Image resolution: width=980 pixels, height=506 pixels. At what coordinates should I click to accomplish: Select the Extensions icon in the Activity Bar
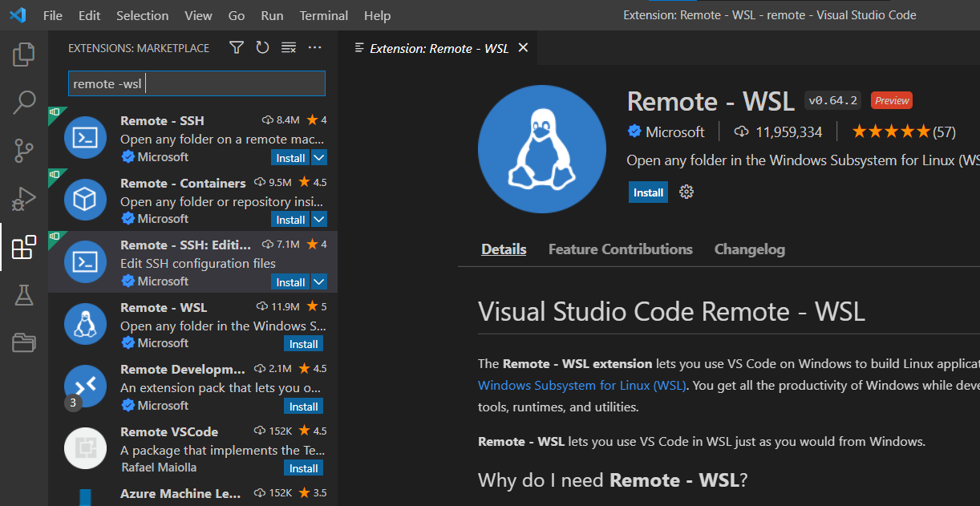click(23, 248)
